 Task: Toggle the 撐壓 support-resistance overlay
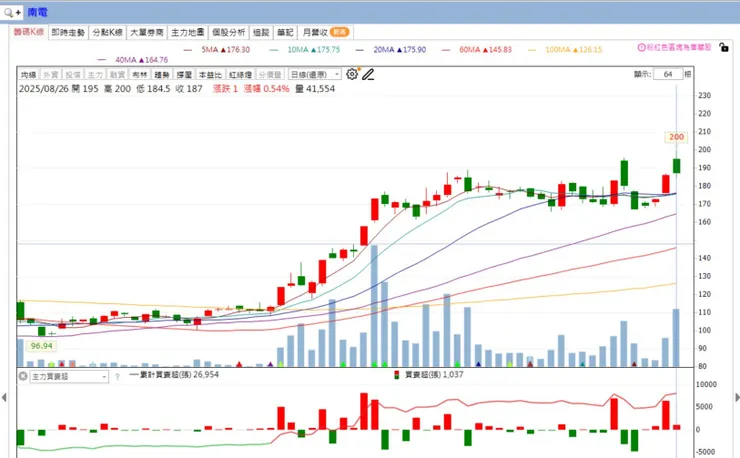(184, 75)
